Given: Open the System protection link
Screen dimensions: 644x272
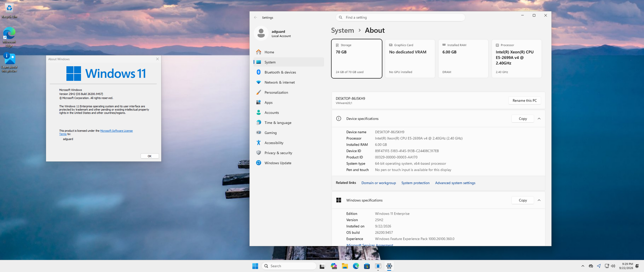Looking at the screenshot, I should pos(415,183).
